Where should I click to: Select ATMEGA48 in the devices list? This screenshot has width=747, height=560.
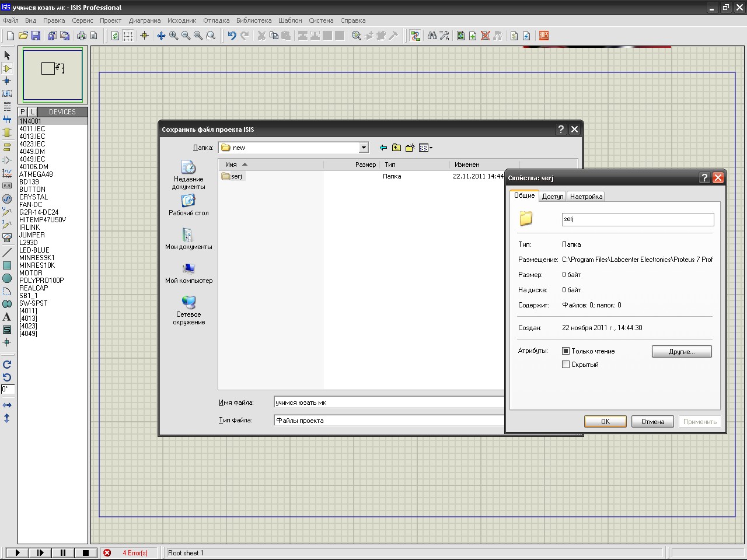(x=36, y=174)
